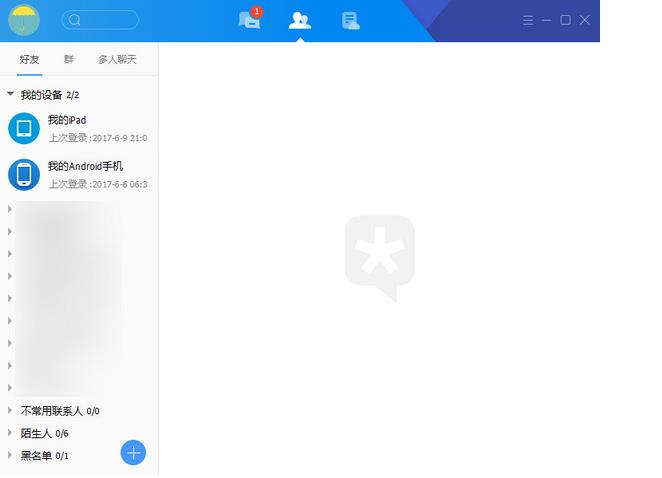
Task: Open the documents icon in top bar
Action: coord(350,20)
